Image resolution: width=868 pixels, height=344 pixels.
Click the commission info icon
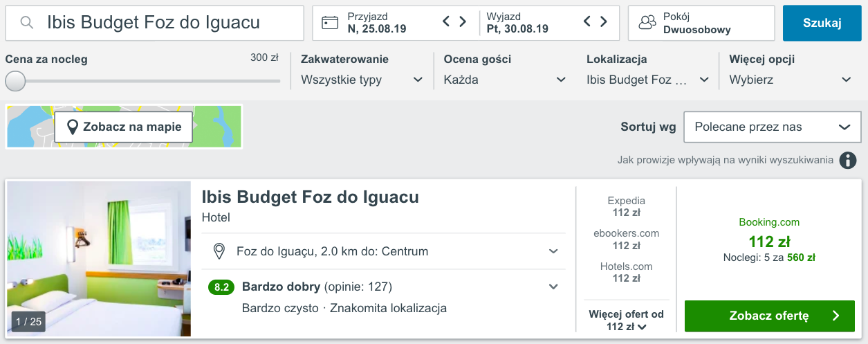point(848,161)
